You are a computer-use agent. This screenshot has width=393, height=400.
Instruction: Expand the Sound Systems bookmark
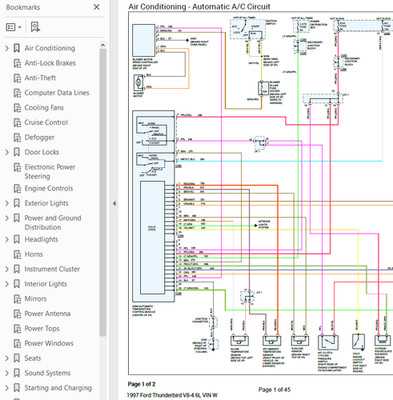pyautogui.click(x=7, y=373)
